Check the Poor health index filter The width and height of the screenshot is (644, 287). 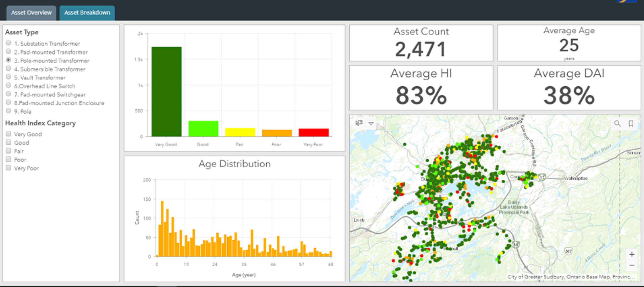click(x=8, y=159)
